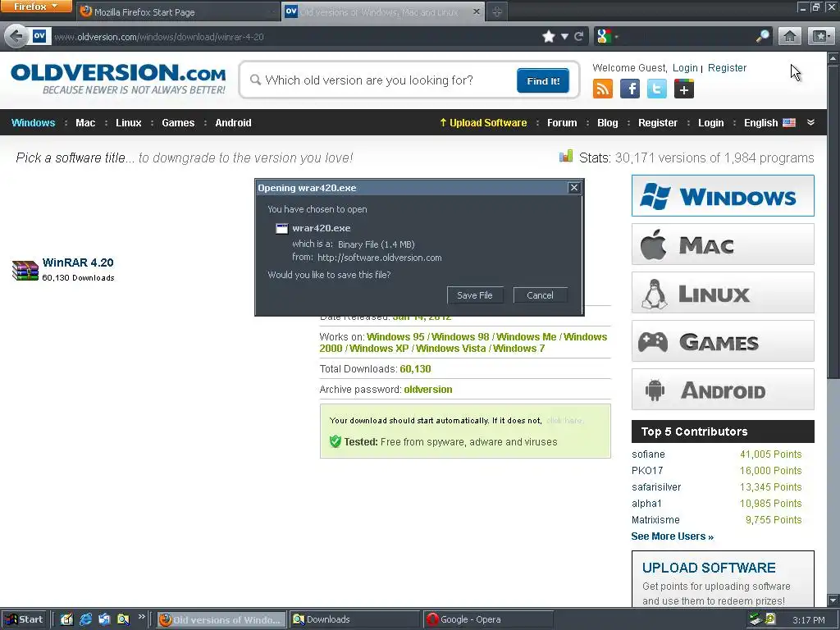Open the Twitter social icon
The image size is (840, 630).
[x=657, y=89]
